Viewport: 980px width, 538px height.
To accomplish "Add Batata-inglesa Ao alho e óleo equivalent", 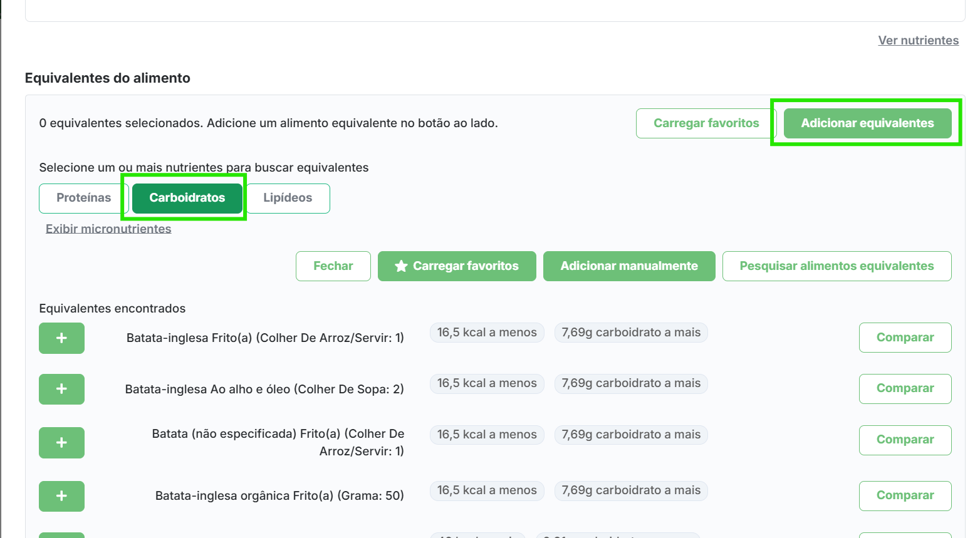I will point(61,389).
